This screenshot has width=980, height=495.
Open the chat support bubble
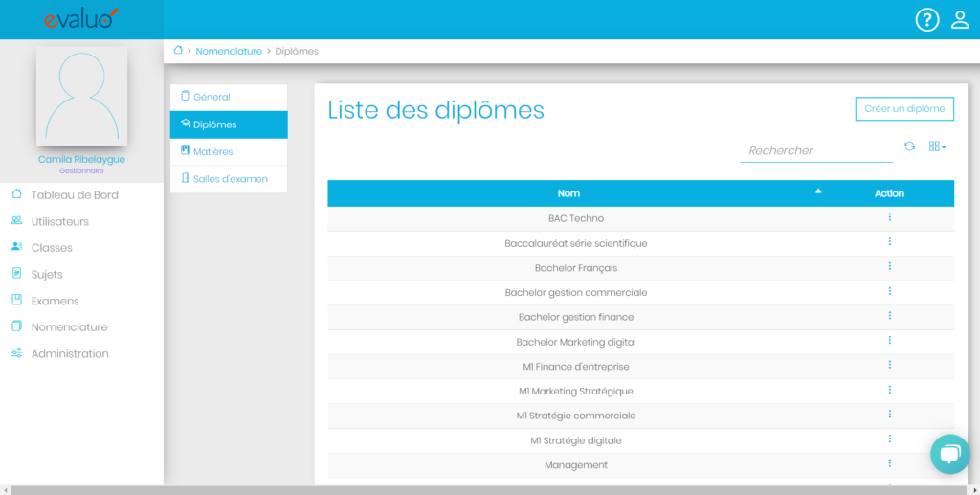(949, 454)
